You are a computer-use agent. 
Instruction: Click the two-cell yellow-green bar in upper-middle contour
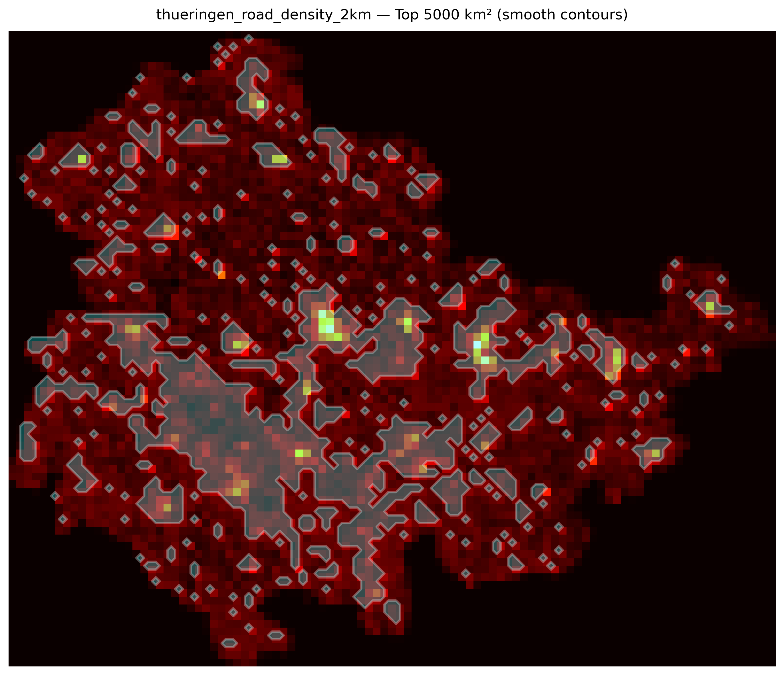(x=280, y=158)
